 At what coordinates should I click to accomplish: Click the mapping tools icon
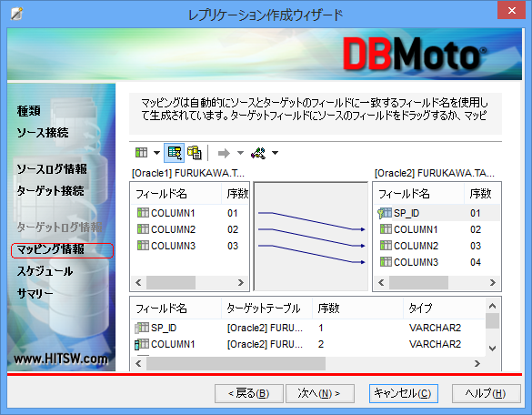(258, 153)
